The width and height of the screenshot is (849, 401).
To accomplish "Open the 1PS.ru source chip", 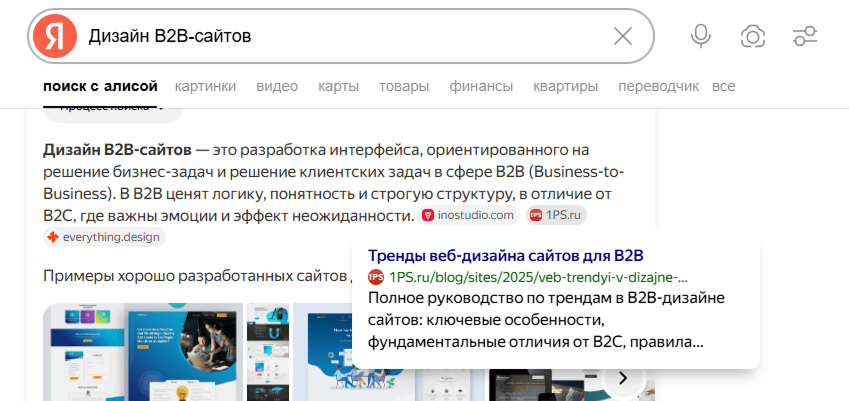I will tap(556, 215).
